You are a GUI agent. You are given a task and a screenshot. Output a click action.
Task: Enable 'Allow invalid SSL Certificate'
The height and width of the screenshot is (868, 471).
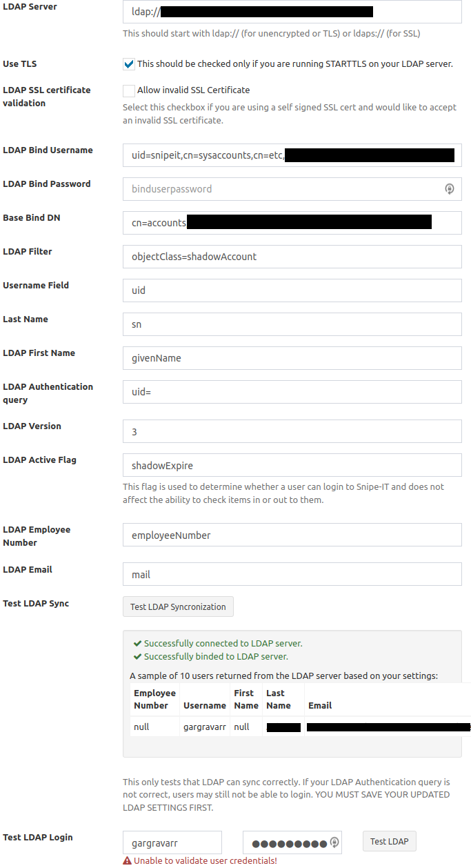[x=128, y=90]
